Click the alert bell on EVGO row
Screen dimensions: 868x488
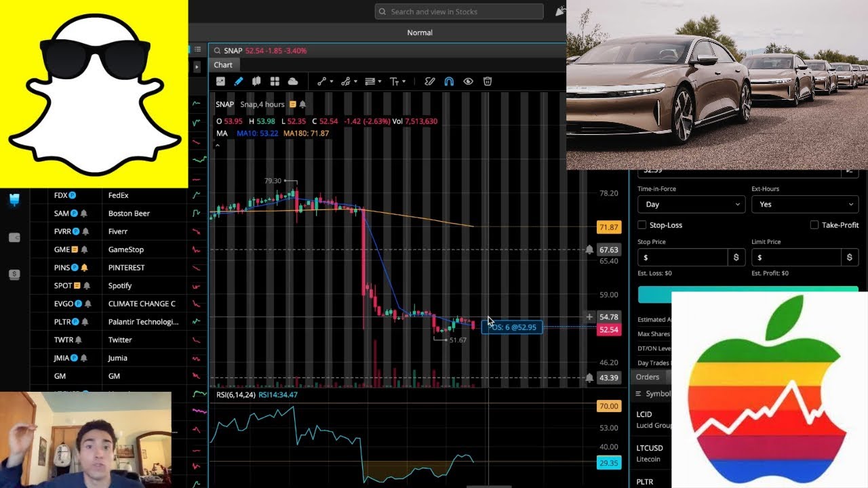click(88, 304)
